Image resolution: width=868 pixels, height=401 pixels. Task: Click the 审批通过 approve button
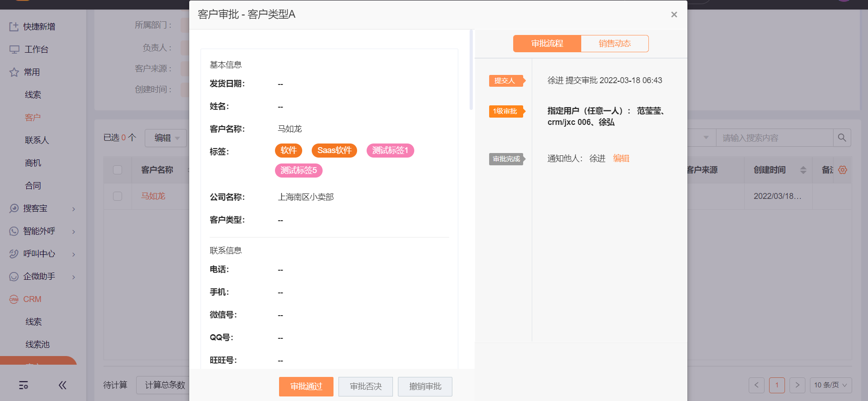(306, 386)
